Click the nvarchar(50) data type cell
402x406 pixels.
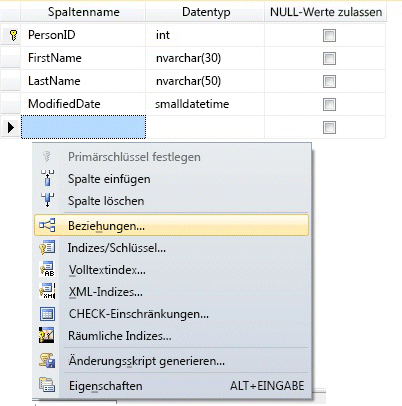coord(205,81)
